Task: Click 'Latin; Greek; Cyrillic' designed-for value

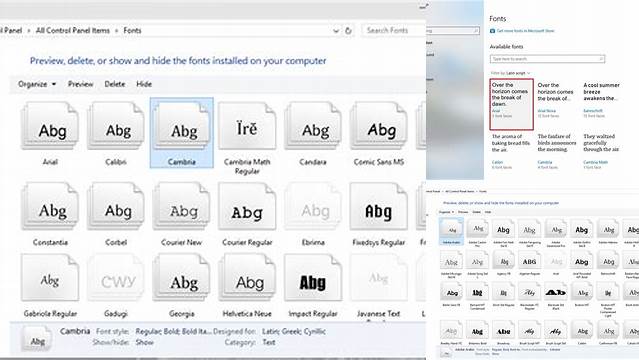Action: 294,331
